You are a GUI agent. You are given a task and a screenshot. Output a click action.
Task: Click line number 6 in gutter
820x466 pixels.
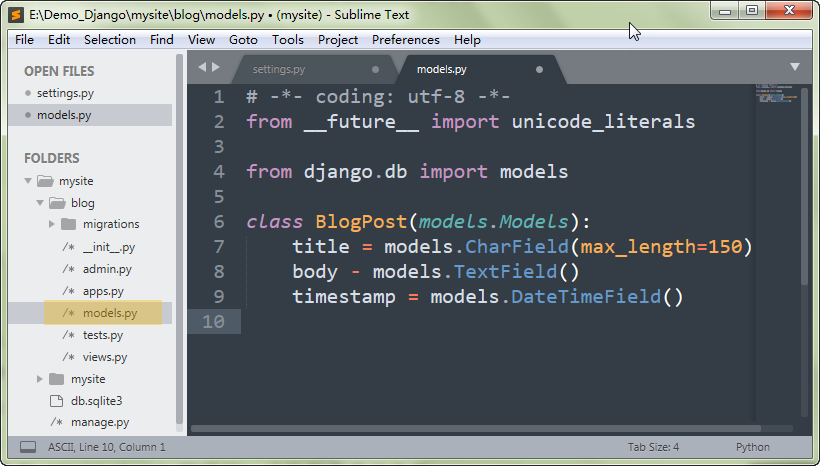click(219, 222)
